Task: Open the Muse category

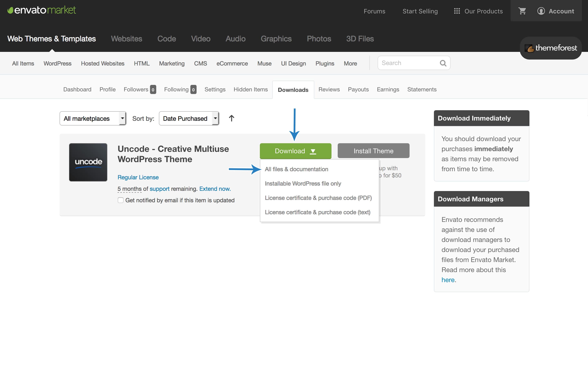Action: [264, 64]
